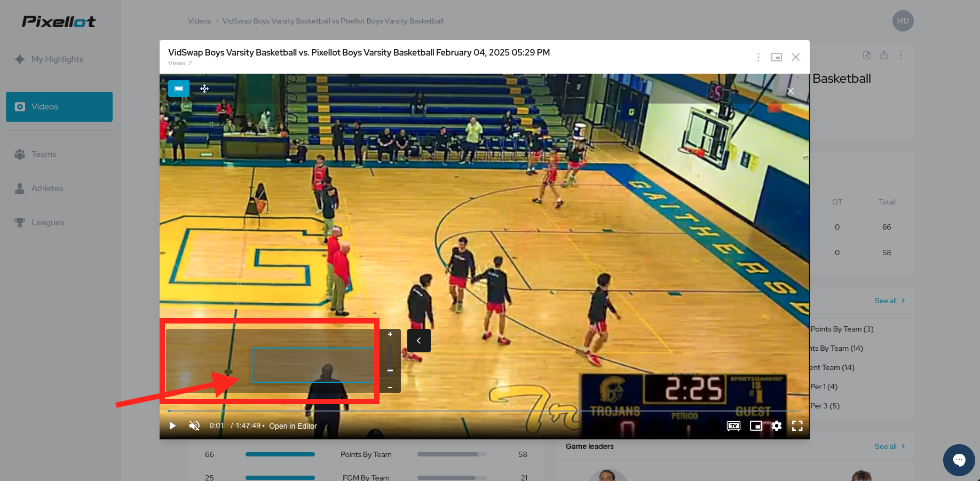Click the Total score 58 cell
This screenshot has height=481, width=980.
(887, 253)
